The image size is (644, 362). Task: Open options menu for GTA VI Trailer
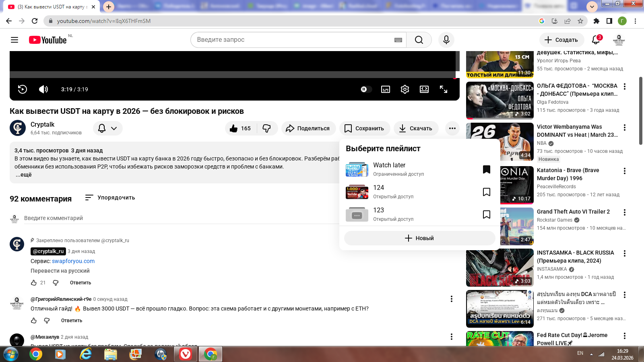point(625,212)
